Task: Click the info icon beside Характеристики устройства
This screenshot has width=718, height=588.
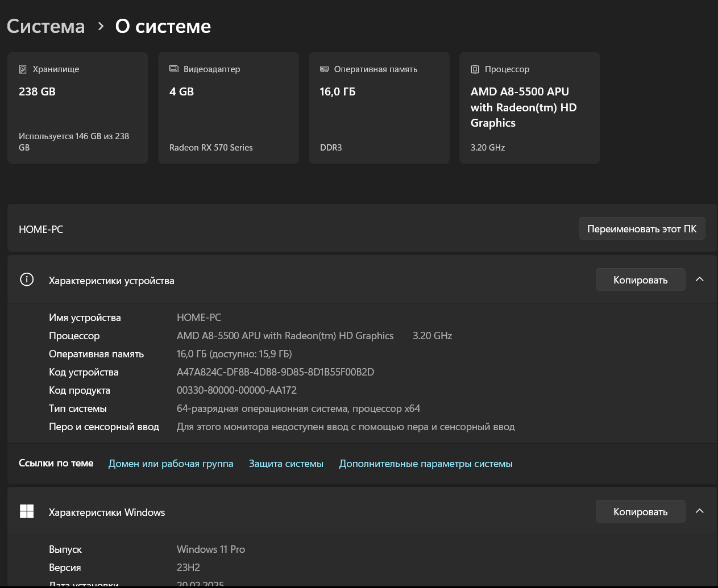Action: tap(27, 280)
